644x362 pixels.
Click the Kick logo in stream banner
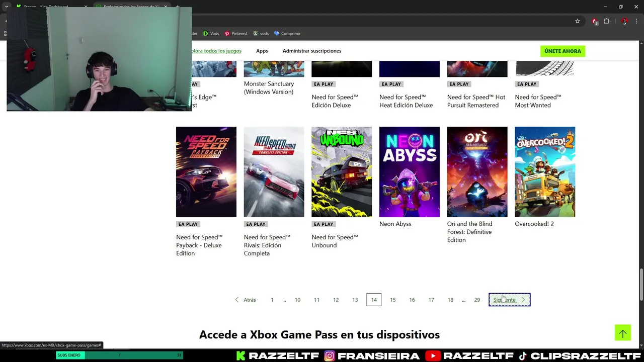click(241, 356)
